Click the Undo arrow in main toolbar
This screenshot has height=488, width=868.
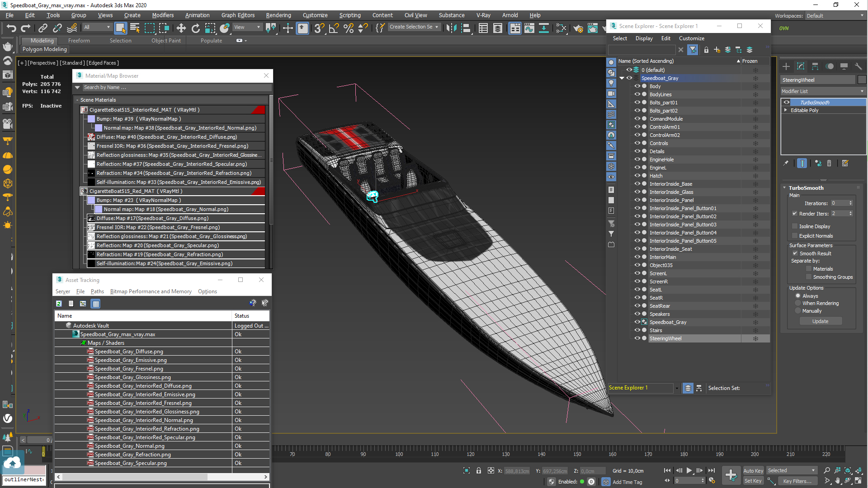(11, 28)
